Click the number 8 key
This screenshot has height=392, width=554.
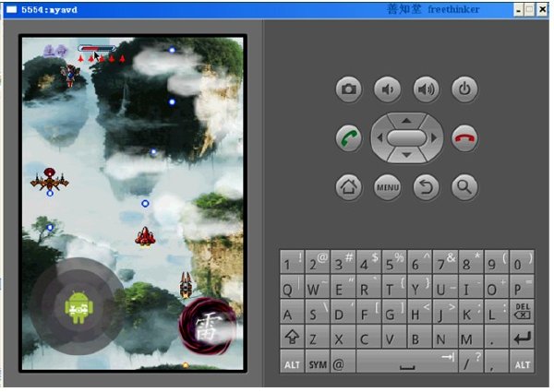(x=471, y=261)
